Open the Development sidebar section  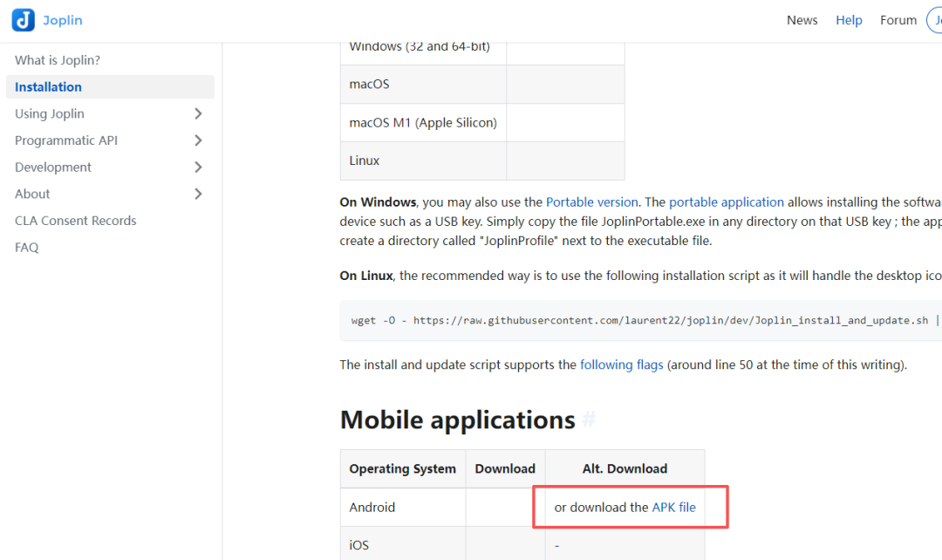pyautogui.click(x=53, y=167)
